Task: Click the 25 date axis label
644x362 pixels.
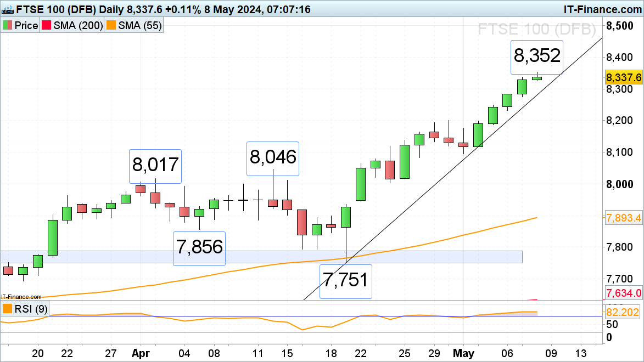Action: (x=405, y=353)
